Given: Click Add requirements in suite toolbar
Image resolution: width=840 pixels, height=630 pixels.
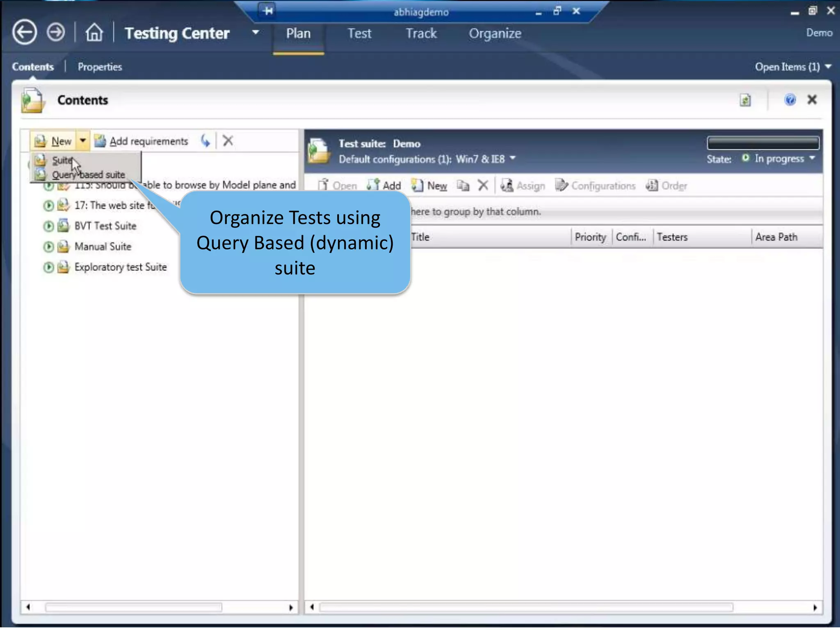Looking at the screenshot, I should (141, 141).
